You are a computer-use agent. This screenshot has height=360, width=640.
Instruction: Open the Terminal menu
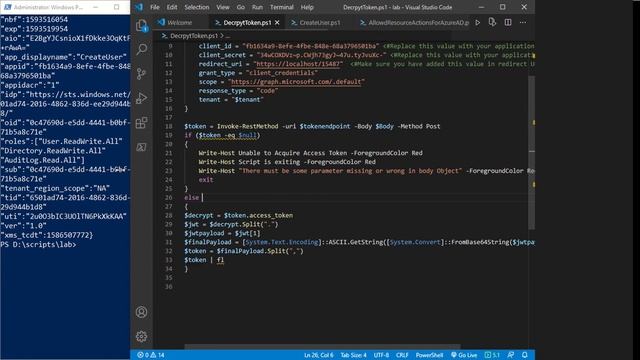point(282,7)
